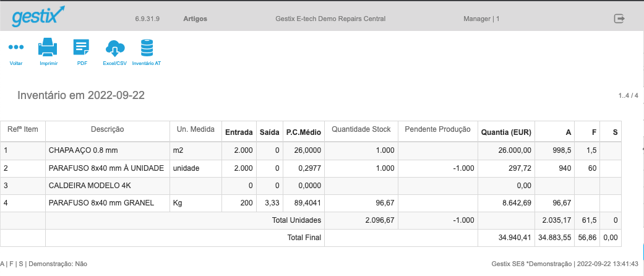Select the CHAPA AÇO 0.8 mm row
The height and width of the screenshot is (276, 644).
click(311, 150)
